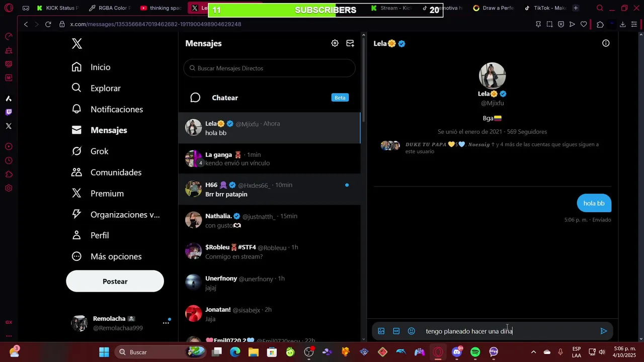The height and width of the screenshot is (362, 644).
Task: Click the message composer text box
Action: click(x=508, y=331)
